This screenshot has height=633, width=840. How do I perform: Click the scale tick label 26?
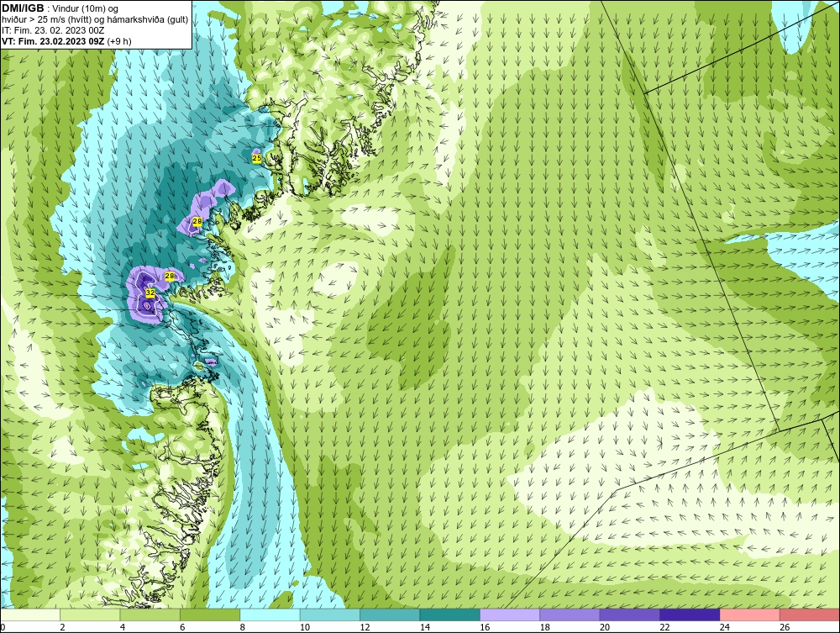point(785,627)
